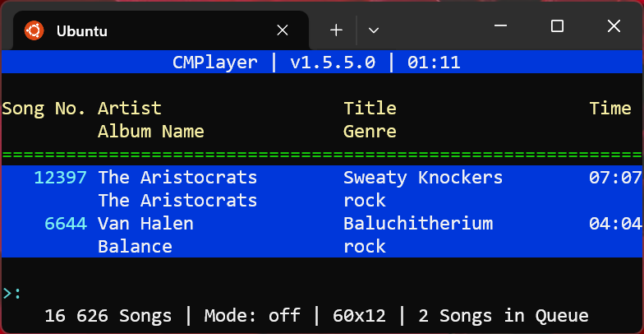Focus the >: command prompt
The image size is (644, 334).
[11, 293]
